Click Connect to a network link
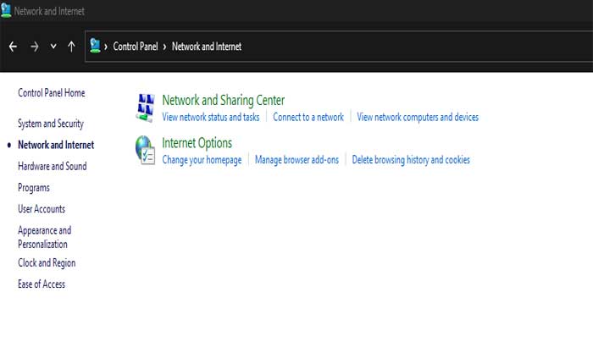The width and height of the screenshot is (593, 364). coord(308,118)
